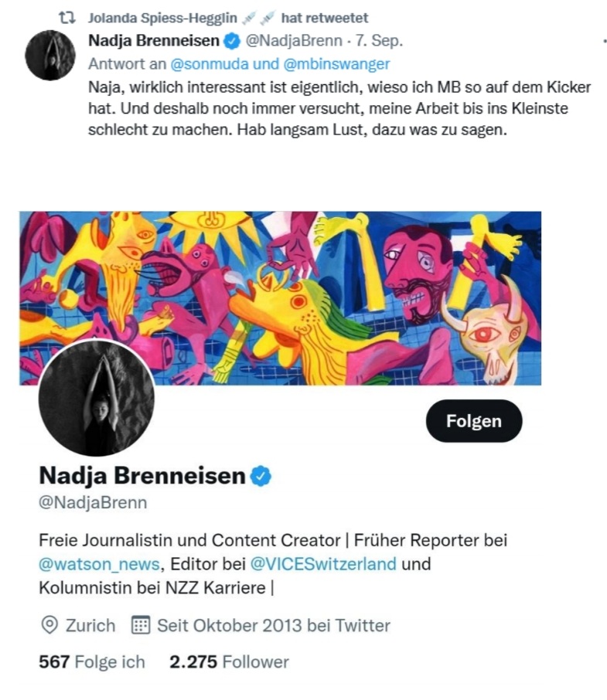Open the @watson_news link in bio
Viewport: 607px width, 700px height.
click(x=99, y=564)
